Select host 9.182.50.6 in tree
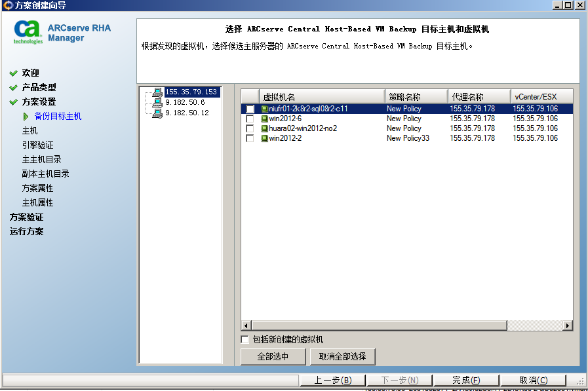This screenshot has height=391, width=588. tap(186, 102)
